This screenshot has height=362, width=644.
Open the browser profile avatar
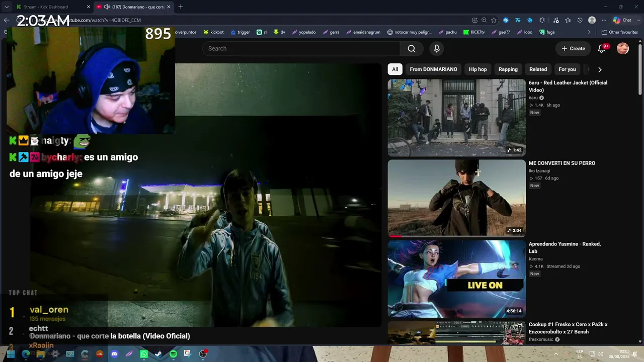[592, 20]
